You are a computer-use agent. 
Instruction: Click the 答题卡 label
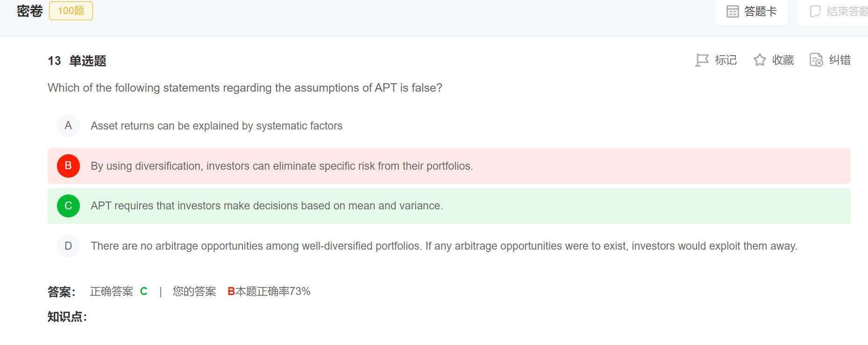coord(760,11)
